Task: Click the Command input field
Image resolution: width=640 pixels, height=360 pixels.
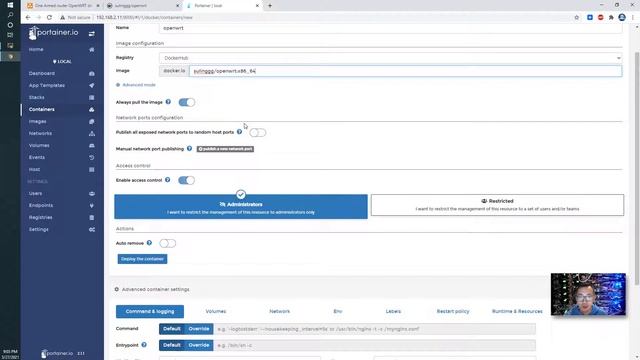Action: point(374,329)
